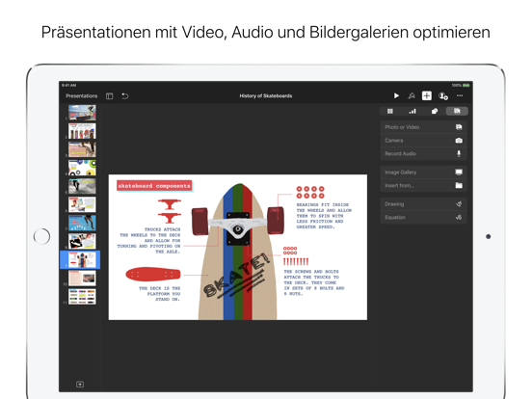The width and height of the screenshot is (532, 399).
Task: Tap the battery status indicator
Action: pos(466,85)
